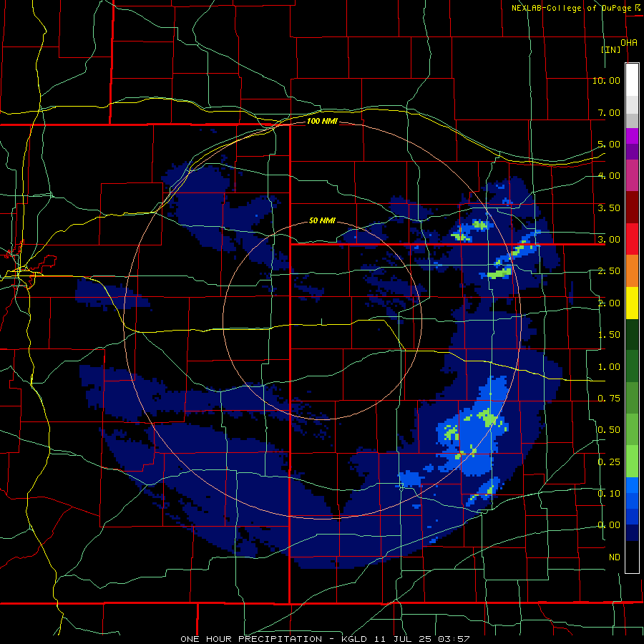Pick the bright magenta legend color segment
This screenshot has height=644, width=644.
632,136
